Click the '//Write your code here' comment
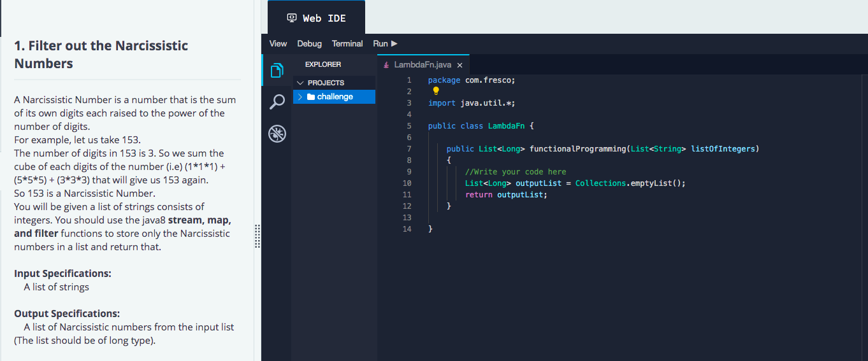This screenshot has width=868, height=361. (515, 172)
